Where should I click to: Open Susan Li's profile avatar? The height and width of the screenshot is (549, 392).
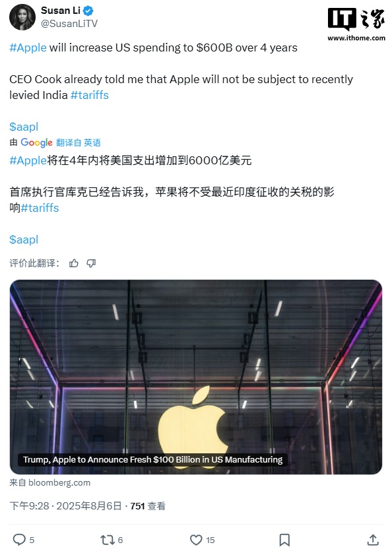tap(22, 17)
